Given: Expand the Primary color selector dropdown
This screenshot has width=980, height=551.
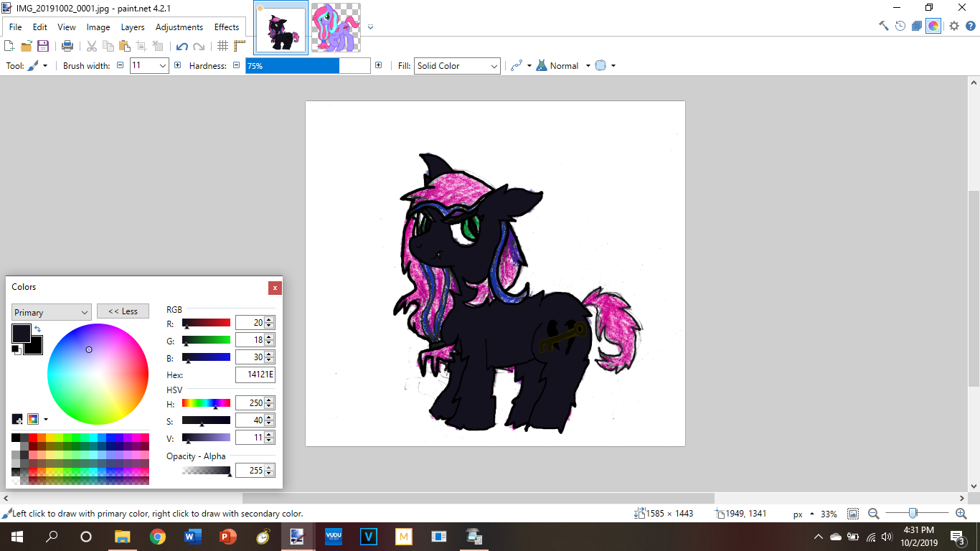Looking at the screenshot, I should pos(51,312).
